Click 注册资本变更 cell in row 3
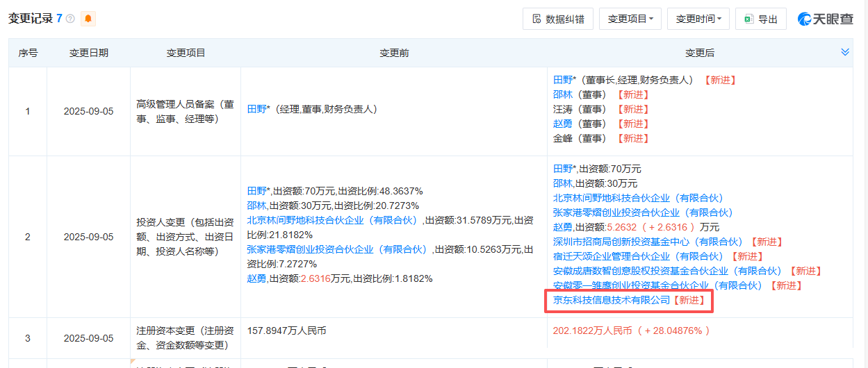The height and width of the screenshot is (368, 868). click(x=186, y=338)
